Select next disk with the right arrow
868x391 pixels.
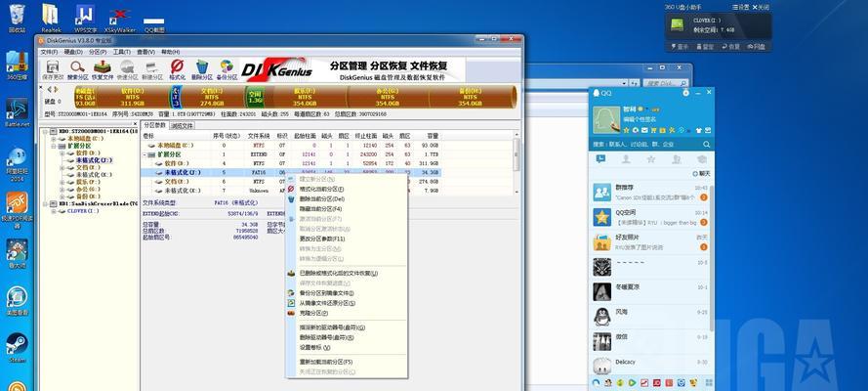coord(56,89)
